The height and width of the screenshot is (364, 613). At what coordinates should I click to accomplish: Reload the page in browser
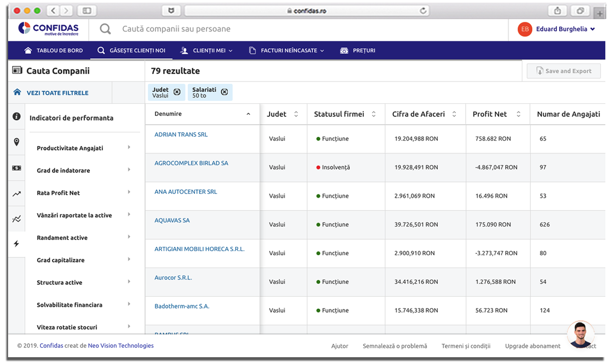pyautogui.click(x=423, y=11)
